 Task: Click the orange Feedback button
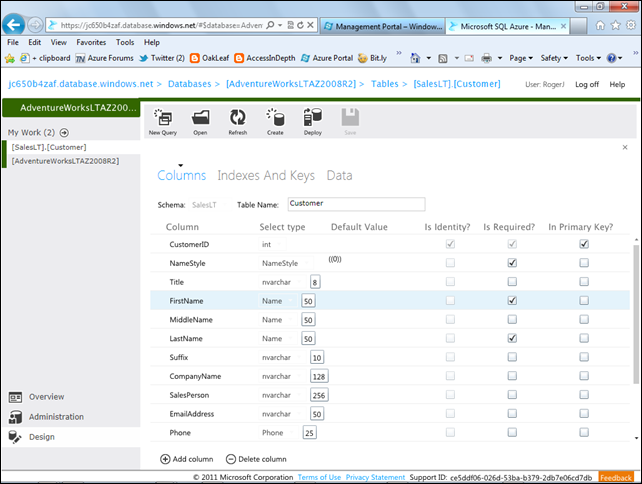[x=616, y=477]
